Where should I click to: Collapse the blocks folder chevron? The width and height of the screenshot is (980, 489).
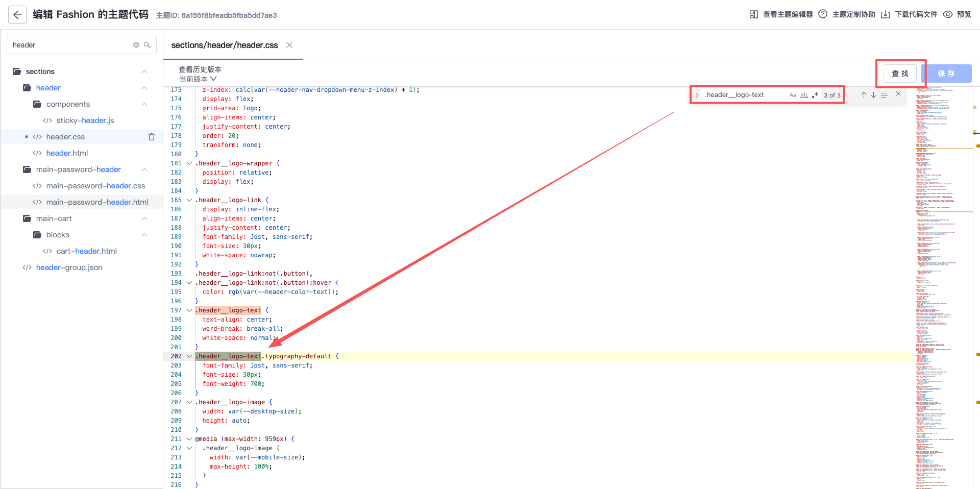click(x=144, y=235)
